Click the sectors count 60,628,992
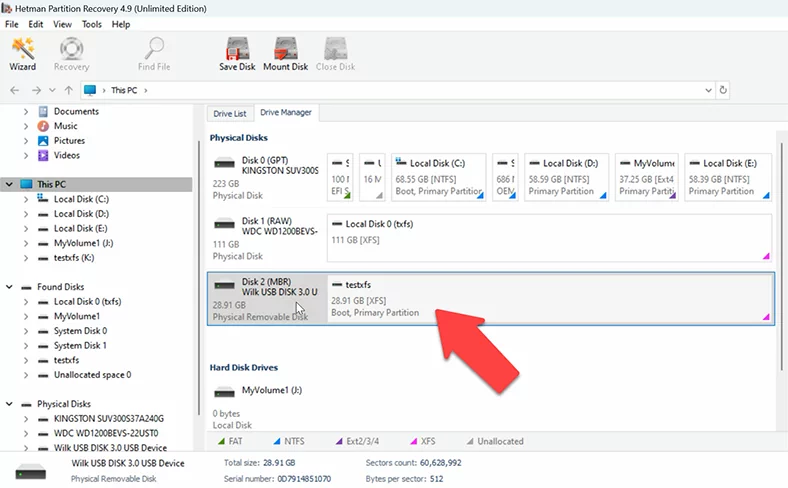 pyautogui.click(x=441, y=463)
